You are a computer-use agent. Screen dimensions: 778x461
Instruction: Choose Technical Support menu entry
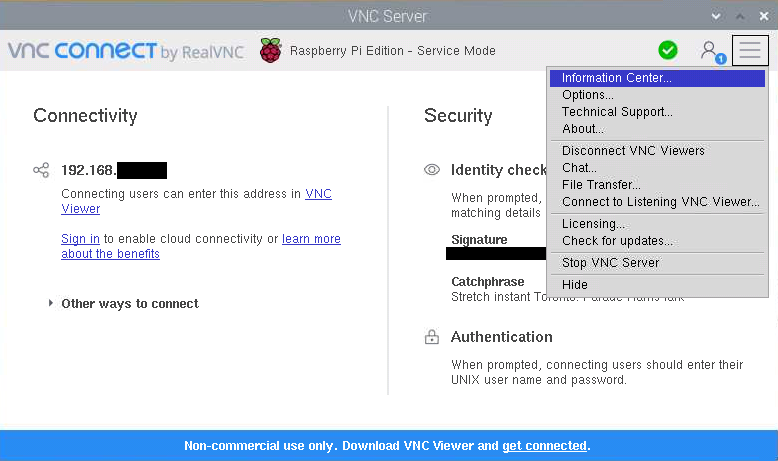pos(617,112)
